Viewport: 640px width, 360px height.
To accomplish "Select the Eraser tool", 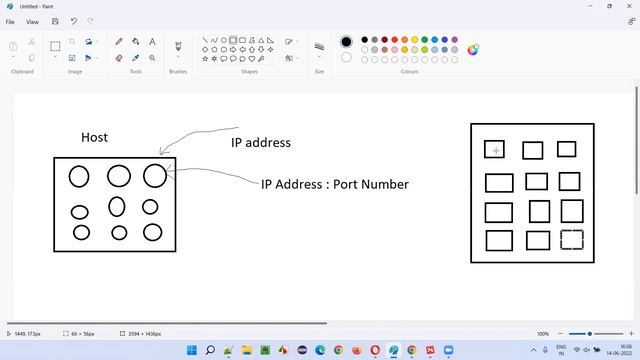I will pos(119,58).
